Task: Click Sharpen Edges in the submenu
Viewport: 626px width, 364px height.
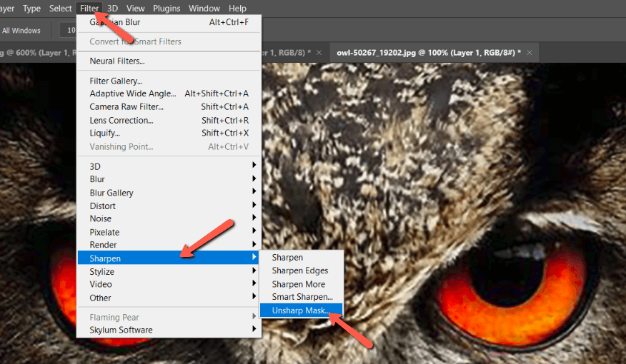Action: pyautogui.click(x=299, y=271)
